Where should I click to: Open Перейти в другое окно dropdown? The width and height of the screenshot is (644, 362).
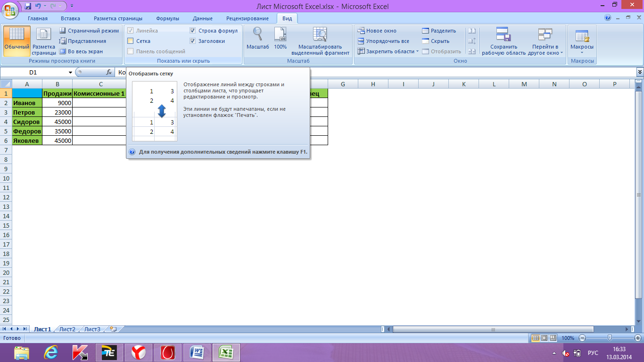click(x=545, y=41)
